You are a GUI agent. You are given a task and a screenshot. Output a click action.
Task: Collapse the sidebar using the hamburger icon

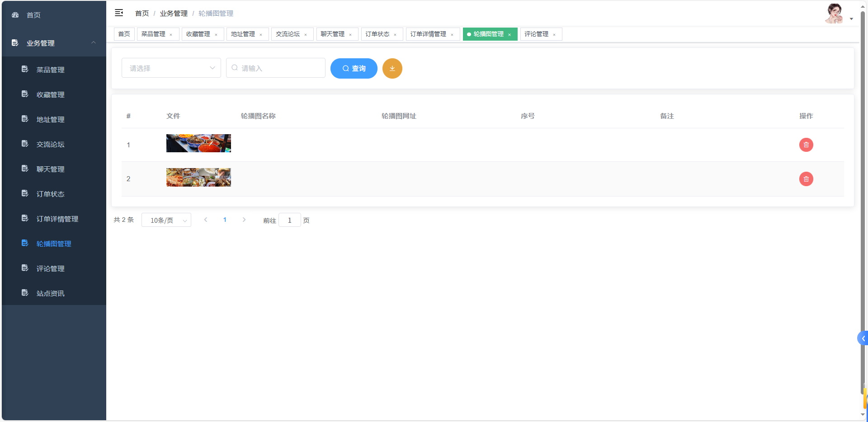coord(119,13)
